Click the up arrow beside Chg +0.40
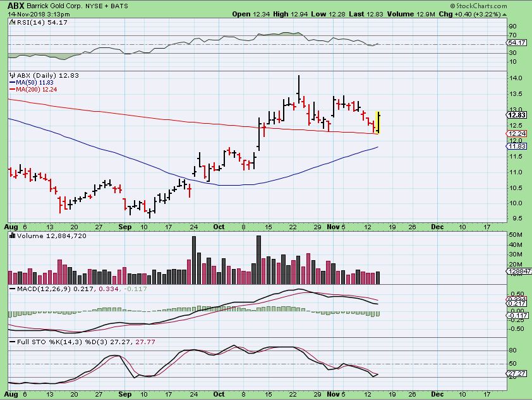The height and width of the screenshot is (401, 532). 505,15
